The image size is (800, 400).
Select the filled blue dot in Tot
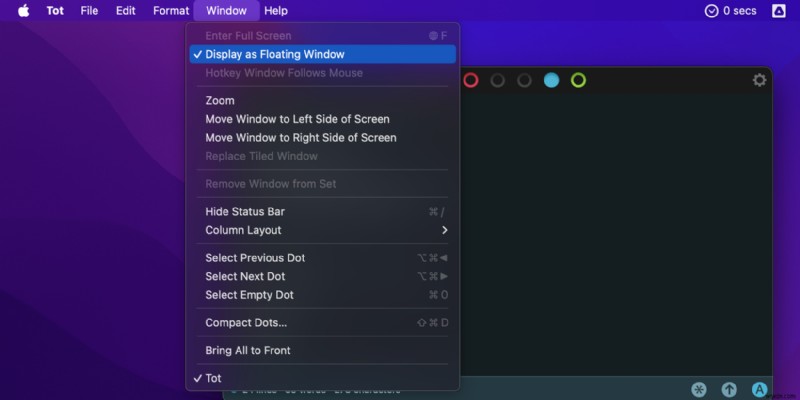[x=551, y=80]
